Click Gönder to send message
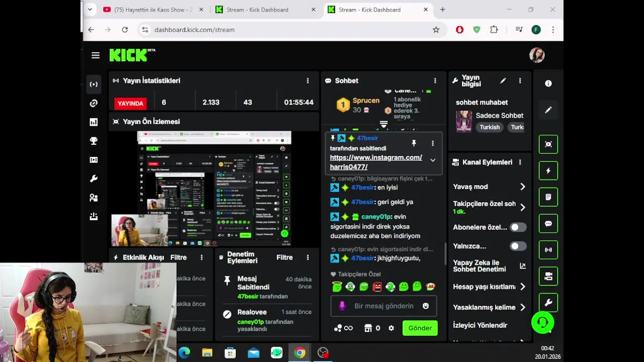Screen dimensions: 644x362 pyautogui.click(x=420, y=328)
